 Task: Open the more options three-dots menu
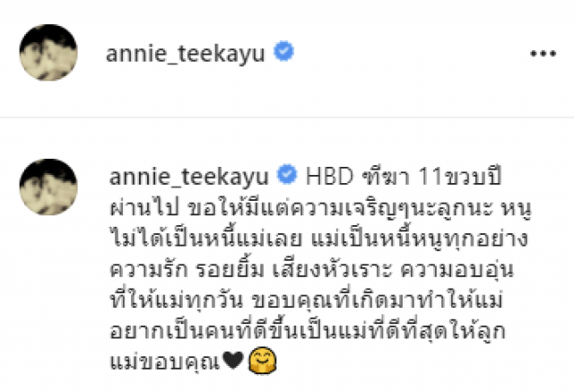[x=544, y=54]
